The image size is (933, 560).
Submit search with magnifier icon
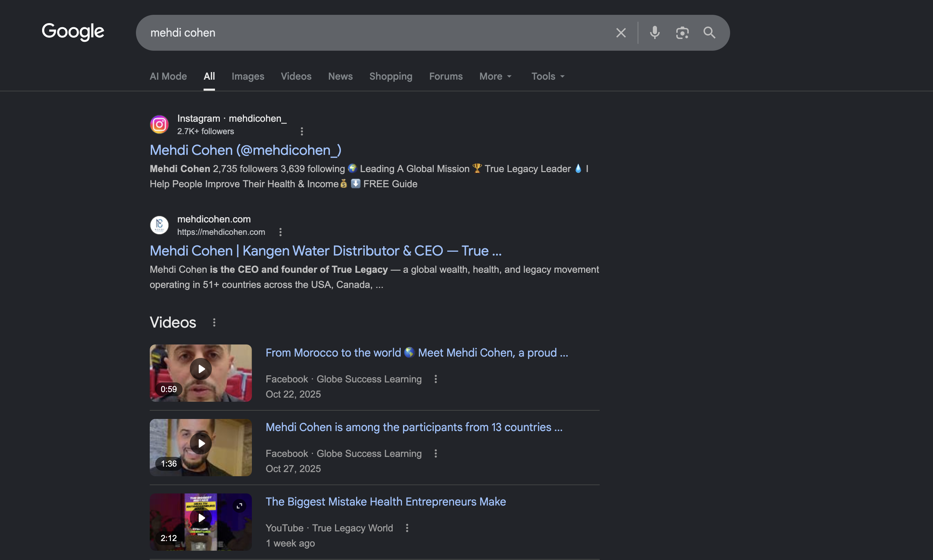coord(709,33)
